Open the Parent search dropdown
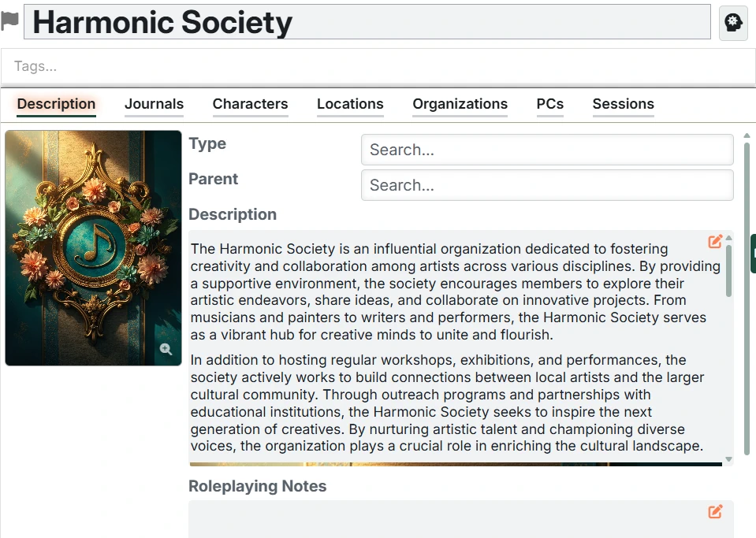756x538 pixels. click(x=547, y=185)
